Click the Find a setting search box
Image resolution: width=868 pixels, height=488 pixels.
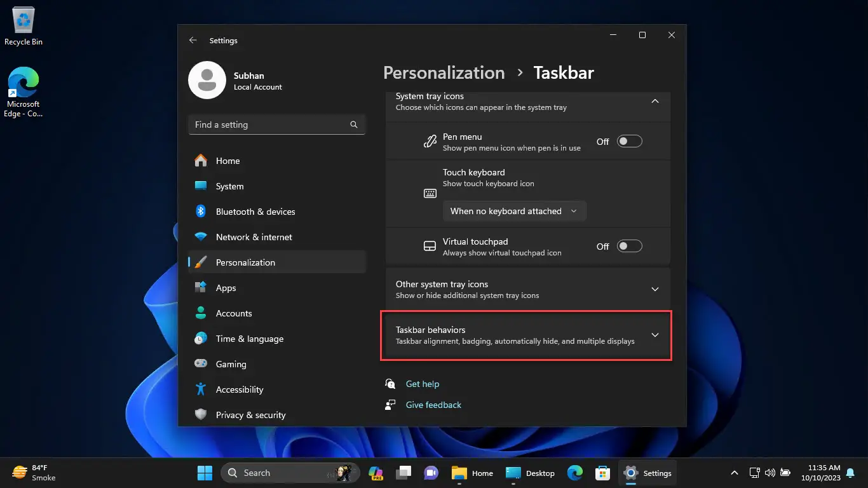(x=277, y=125)
